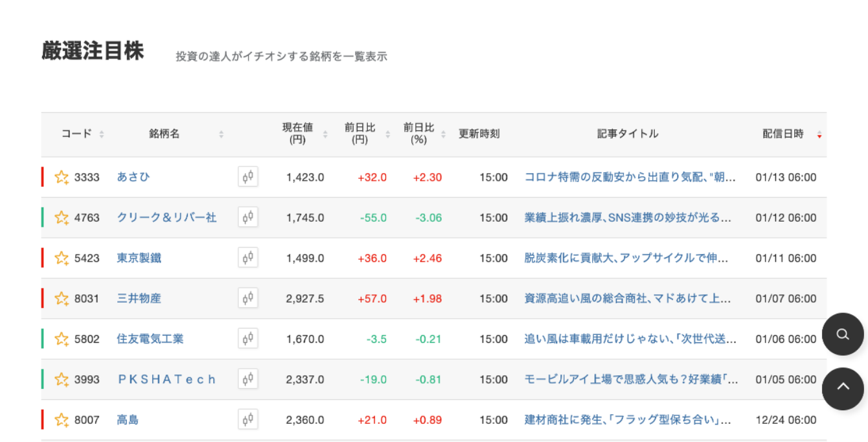Read article 建材商社に発生、フラッグ型保ち合い
The width and height of the screenshot is (868, 442).
(628, 420)
